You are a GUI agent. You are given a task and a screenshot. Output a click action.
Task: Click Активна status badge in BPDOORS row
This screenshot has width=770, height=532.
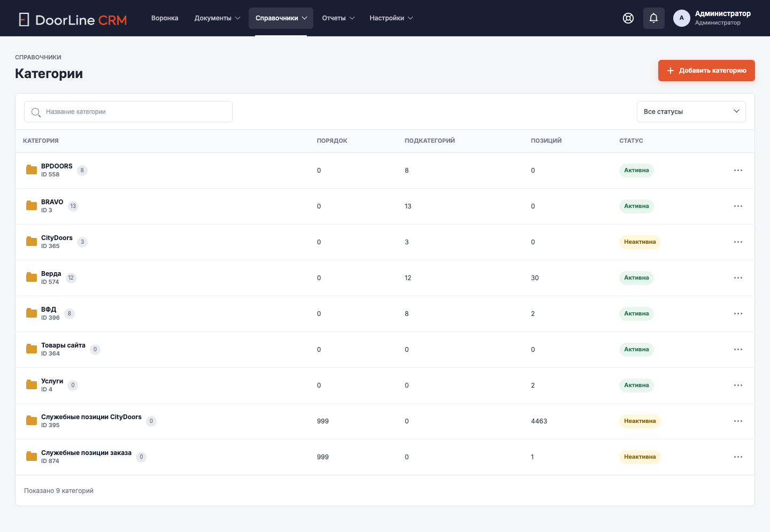click(x=636, y=171)
